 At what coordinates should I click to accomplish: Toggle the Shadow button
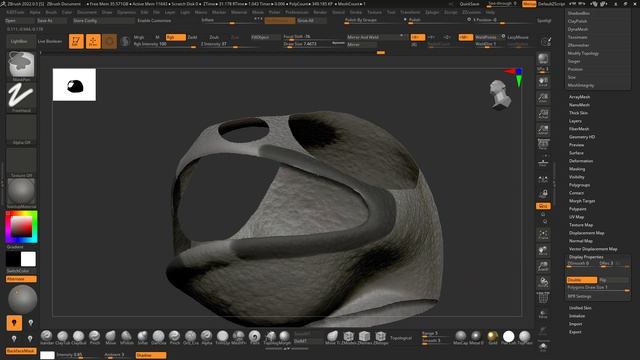[151, 355]
